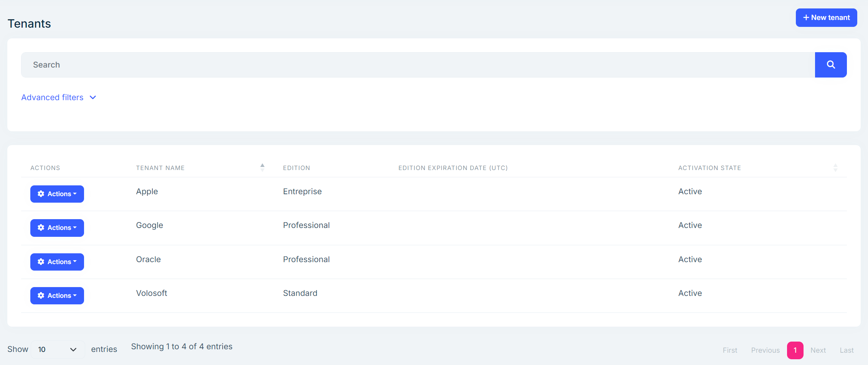Viewport: 868px width, 365px height.
Task: Open the Show entries dropdown
Action: tap(57, 349)
